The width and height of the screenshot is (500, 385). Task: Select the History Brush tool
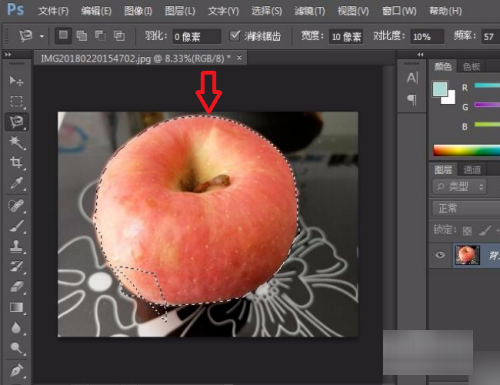16,267
